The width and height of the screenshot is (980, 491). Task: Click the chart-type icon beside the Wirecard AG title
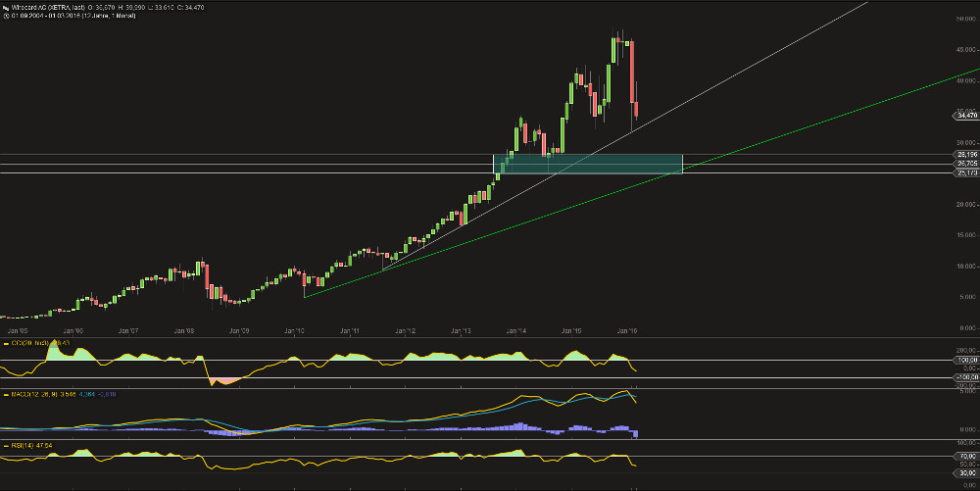(x=6, y=8)
